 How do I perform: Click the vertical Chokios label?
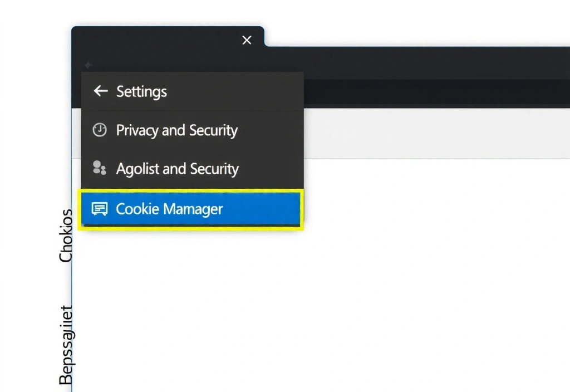[x=66, y=236]
